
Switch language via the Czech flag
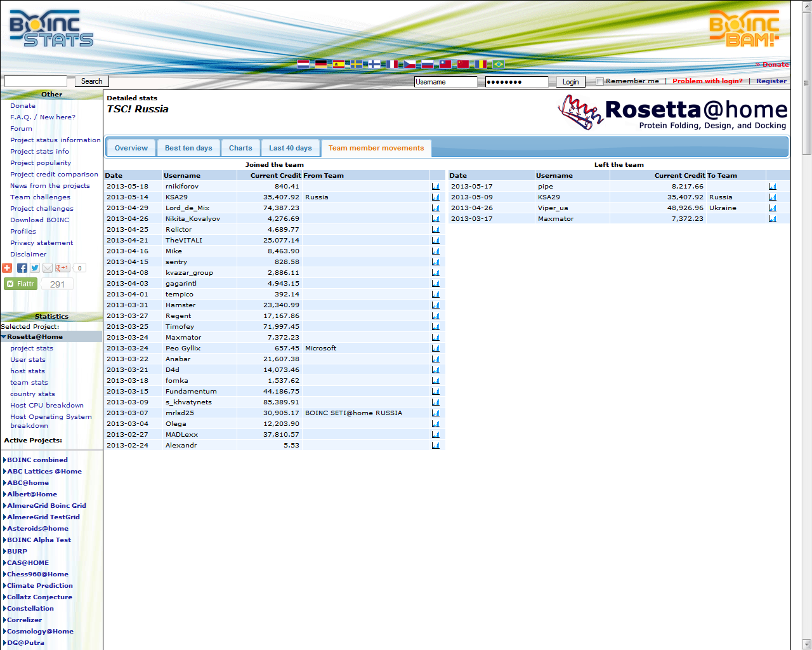pos(410,64)
